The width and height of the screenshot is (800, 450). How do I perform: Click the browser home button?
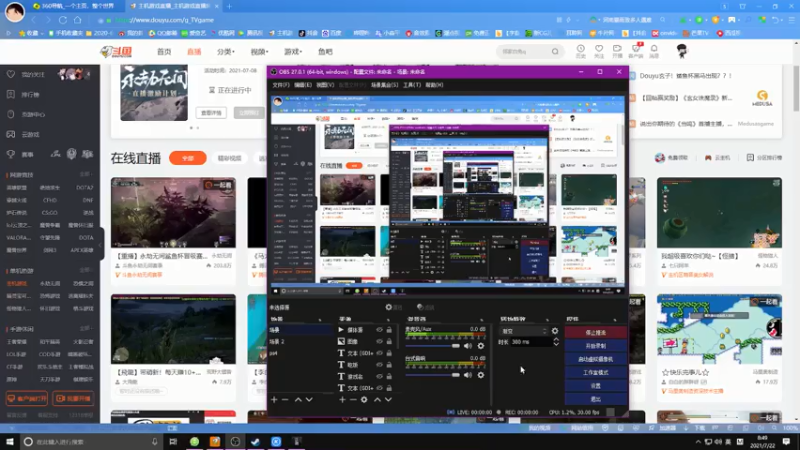78,20
